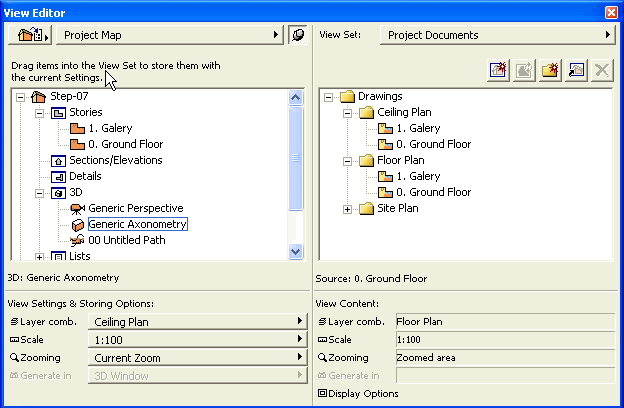Expand the Site Plan folder

point(347,208)
